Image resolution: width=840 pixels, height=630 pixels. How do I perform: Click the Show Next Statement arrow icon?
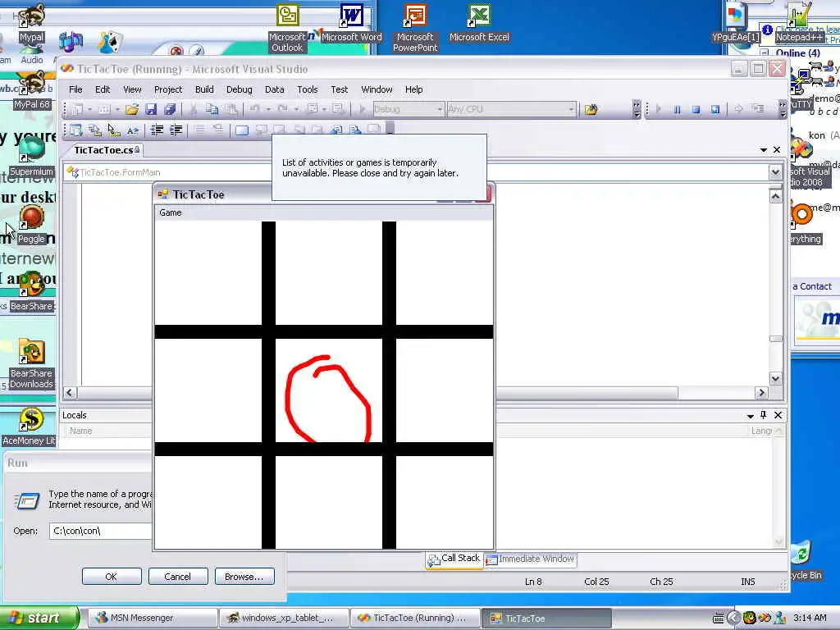(x=738, y=109)
